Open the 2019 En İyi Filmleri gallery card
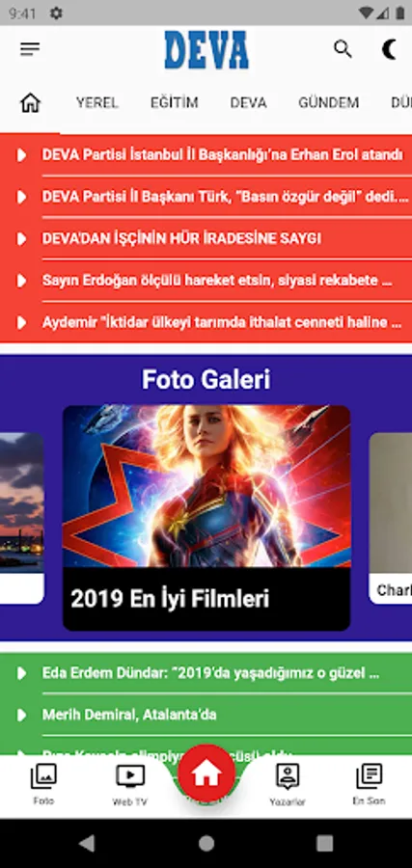Screen dimensions: 412x868 click(x=206, y=518)
